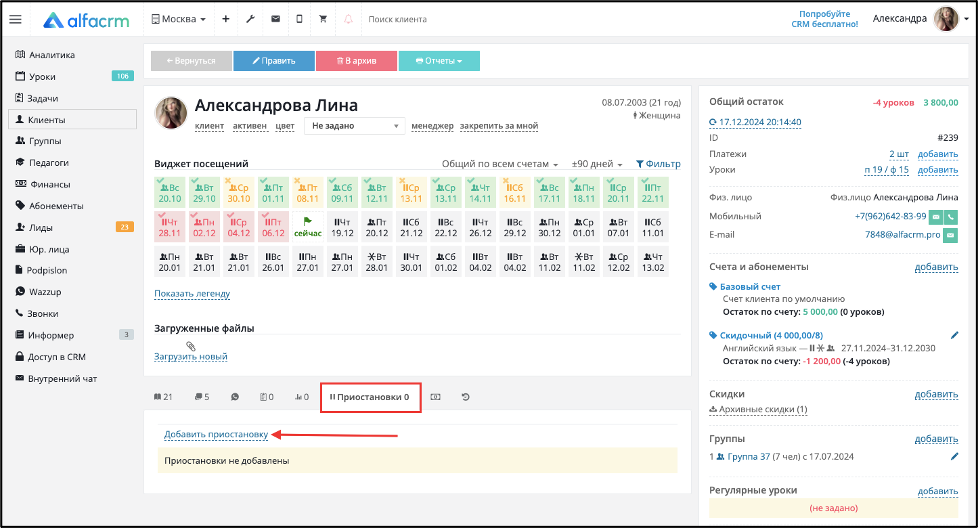The width and height of the screenshot is (979, 529).
Task: Click the paperclip upload icon
Action: (191, 346)
